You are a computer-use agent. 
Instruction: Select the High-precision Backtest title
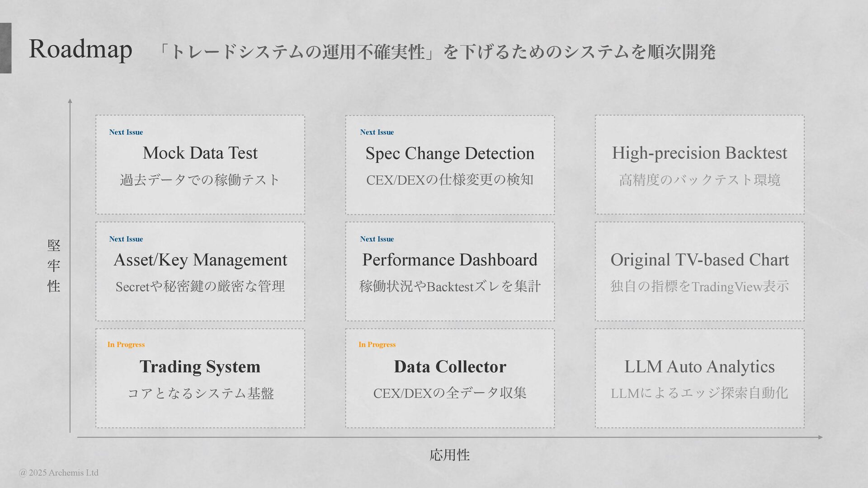point(699,153)
